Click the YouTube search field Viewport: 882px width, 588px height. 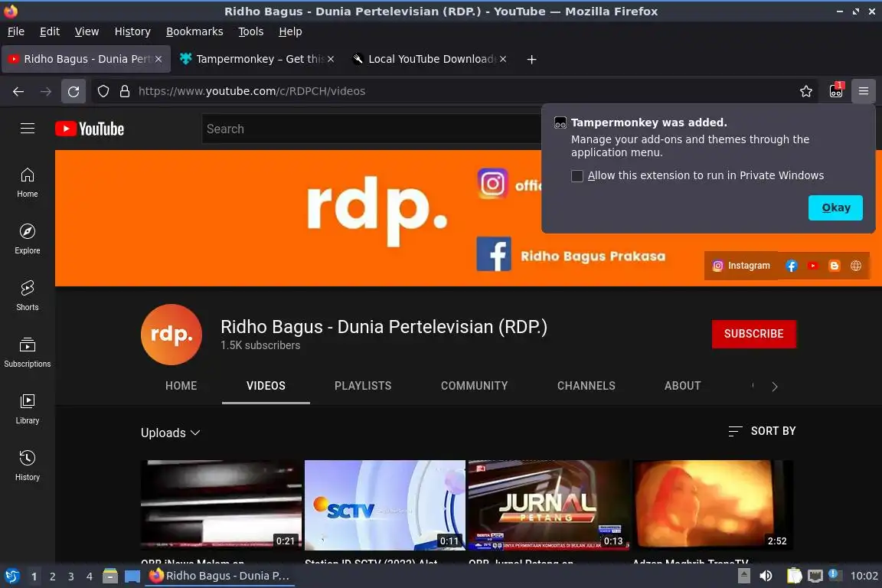[371, 129]
